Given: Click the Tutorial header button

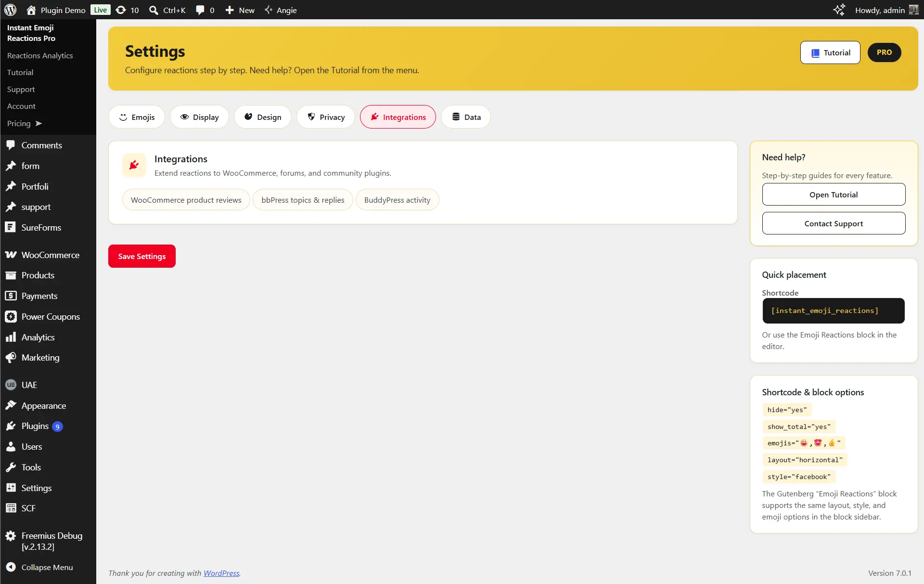Looking at the screenshot, I should (x=830, y=52).
